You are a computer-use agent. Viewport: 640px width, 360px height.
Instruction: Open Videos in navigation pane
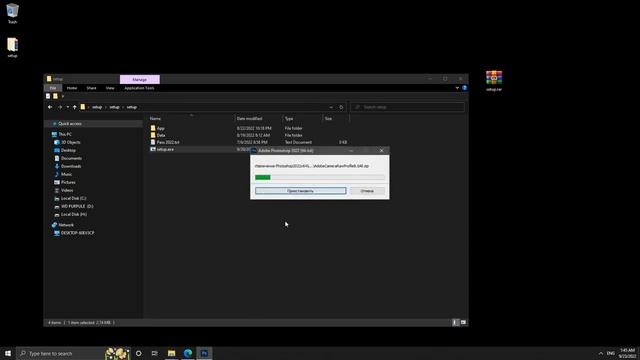[67, 190]
